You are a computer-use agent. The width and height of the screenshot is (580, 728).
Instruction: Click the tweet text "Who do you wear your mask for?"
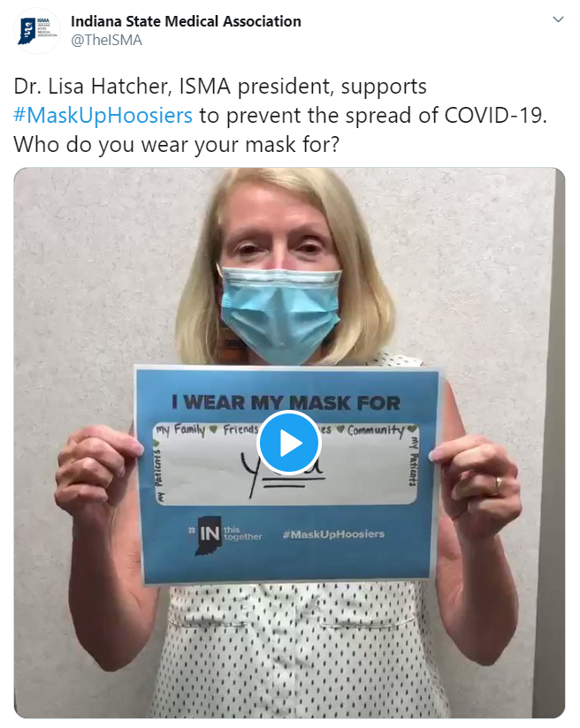tap(177, 144)
